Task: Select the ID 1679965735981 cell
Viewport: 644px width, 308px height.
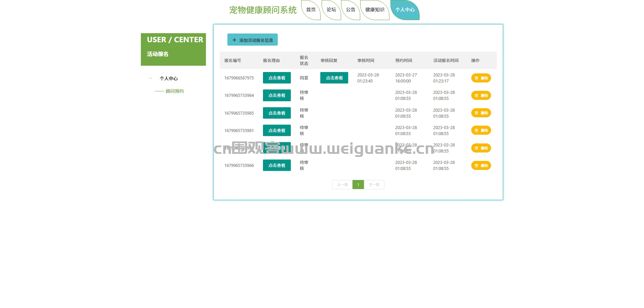Action: click(239, 131)
